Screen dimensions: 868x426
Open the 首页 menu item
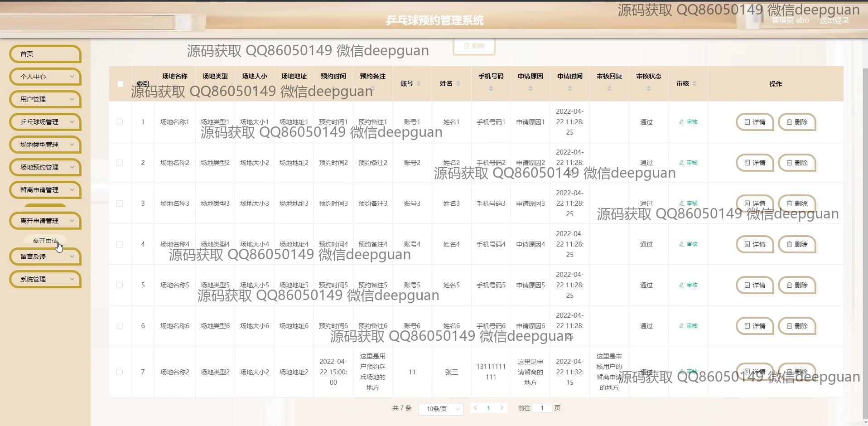coord(45,54)
